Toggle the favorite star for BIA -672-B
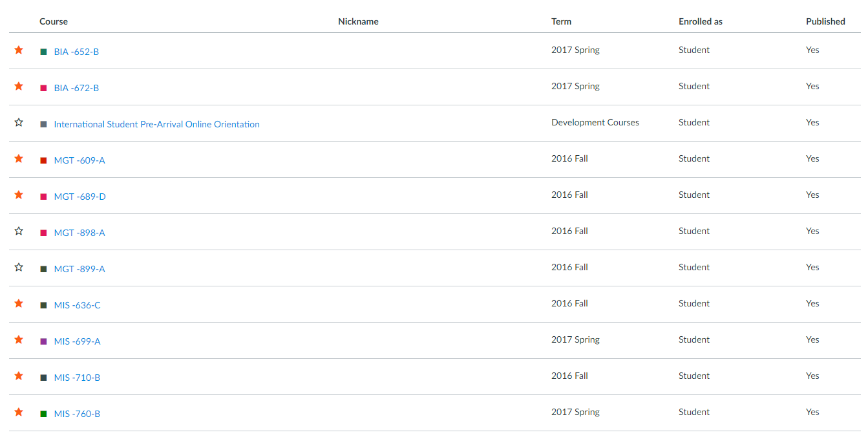Viewport: 868px width, 439px height. (19, 86)
